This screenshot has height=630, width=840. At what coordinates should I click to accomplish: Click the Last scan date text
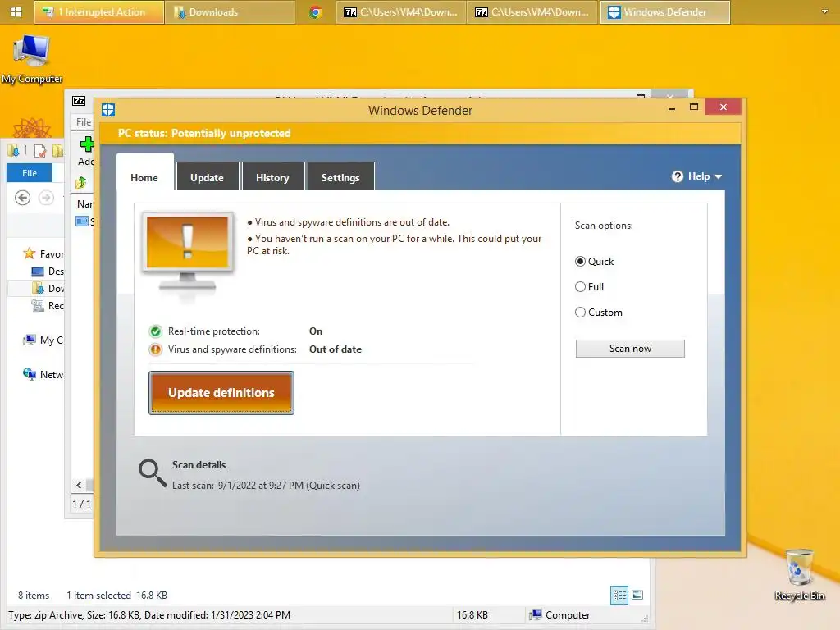[x=266, y=486]
